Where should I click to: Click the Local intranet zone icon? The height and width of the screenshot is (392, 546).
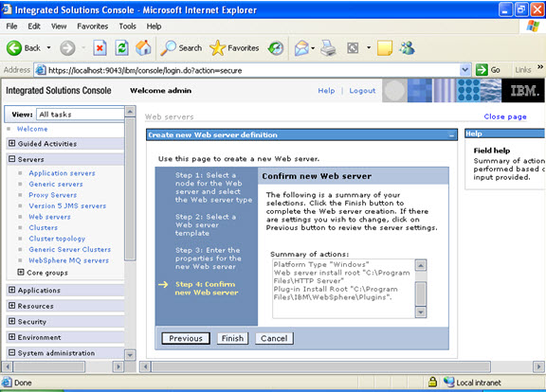[x=449, y=382]
